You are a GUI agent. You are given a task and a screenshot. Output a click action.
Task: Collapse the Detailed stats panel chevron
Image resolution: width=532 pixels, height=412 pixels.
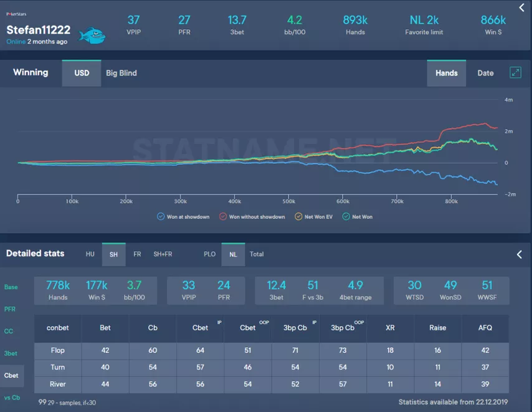[519, 254]
